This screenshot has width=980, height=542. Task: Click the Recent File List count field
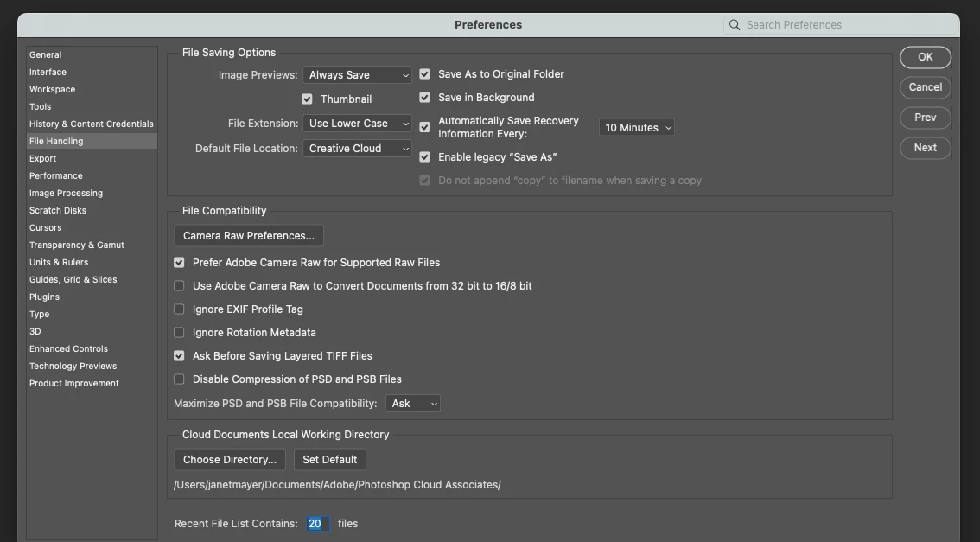tap(317, 524)
